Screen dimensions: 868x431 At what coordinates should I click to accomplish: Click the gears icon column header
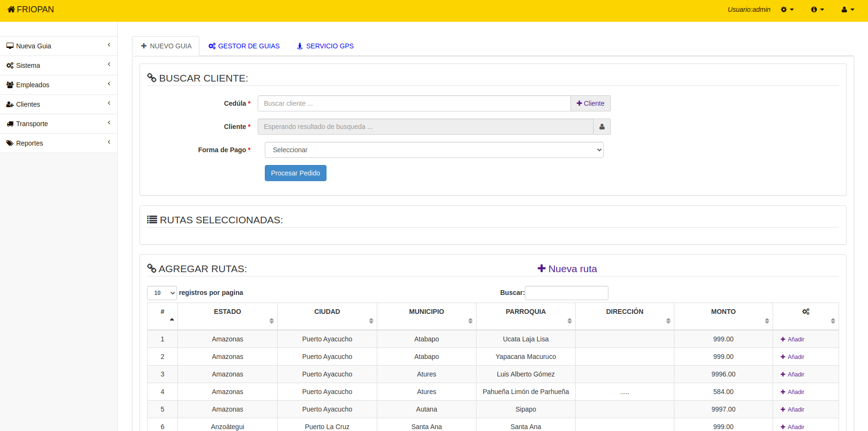[x=805, y=312]
